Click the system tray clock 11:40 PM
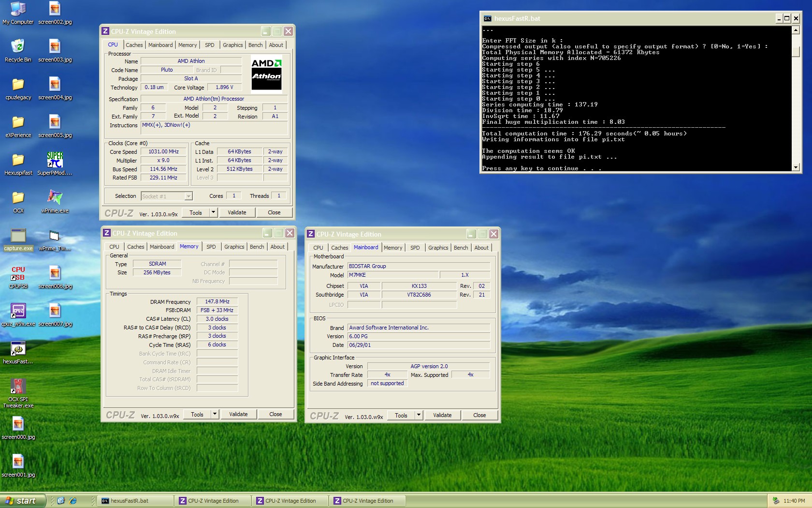 tap(794, 501)
